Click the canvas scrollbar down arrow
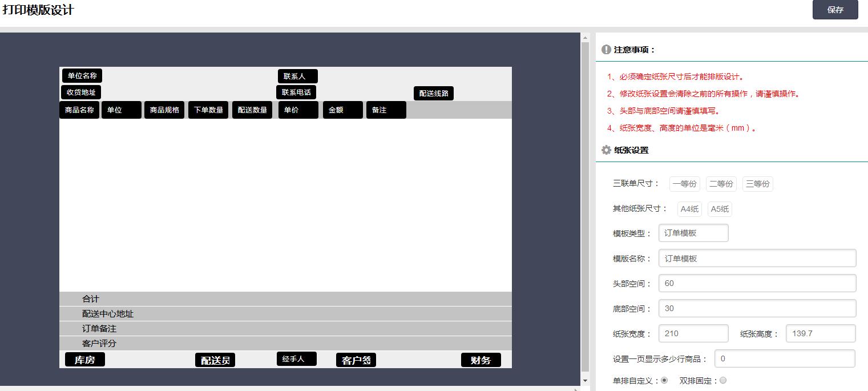This screenshot has width=868, height=391. pyautogui.click(x=585, y=381)
